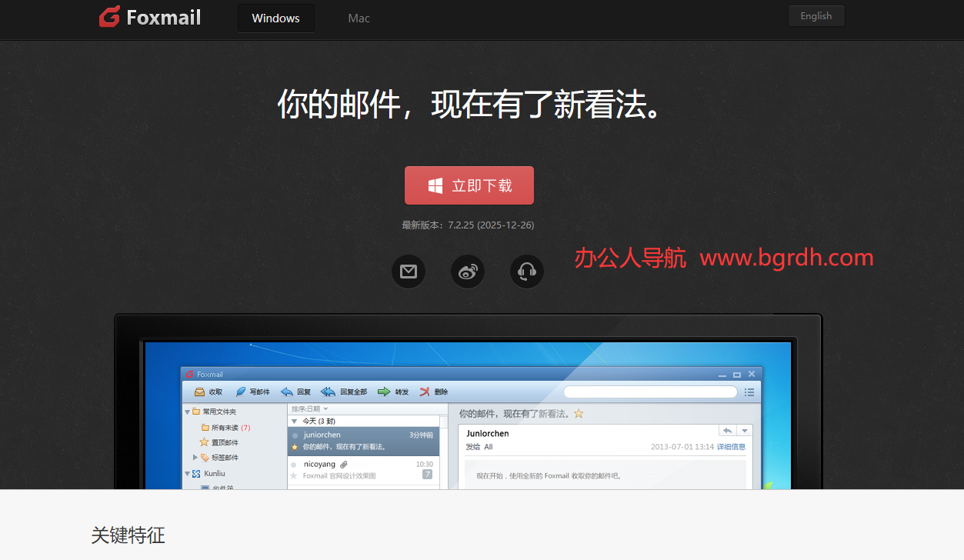
Task: Click the Foxmail logo in header
Action: (150, 17)
